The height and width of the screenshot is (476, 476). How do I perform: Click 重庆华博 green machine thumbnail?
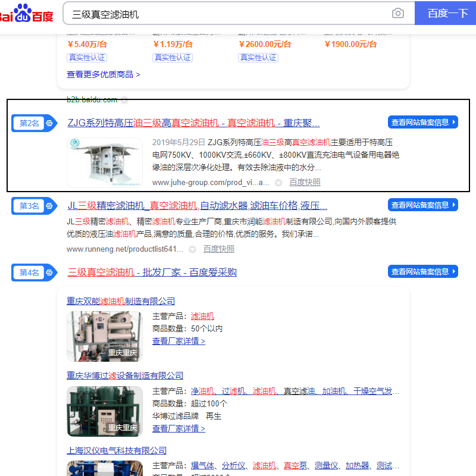point(105,411)
